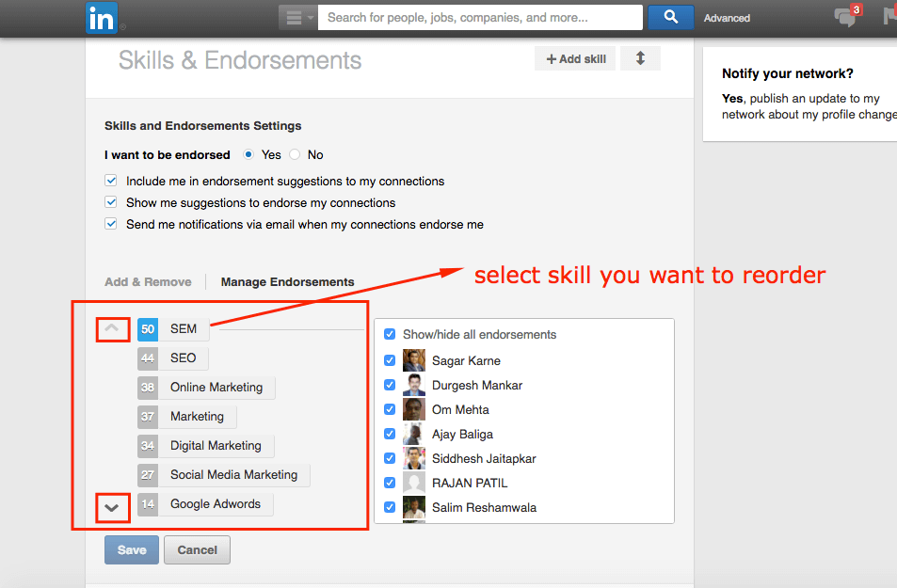Click the Save button
The width and height of the screenshot is (897, 588).
[x=132, y=549]
